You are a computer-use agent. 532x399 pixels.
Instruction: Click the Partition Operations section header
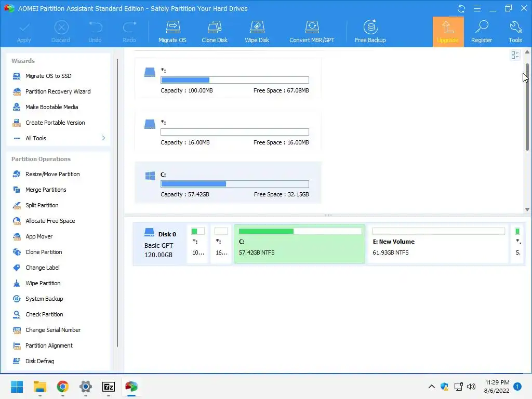pos(41,159)
